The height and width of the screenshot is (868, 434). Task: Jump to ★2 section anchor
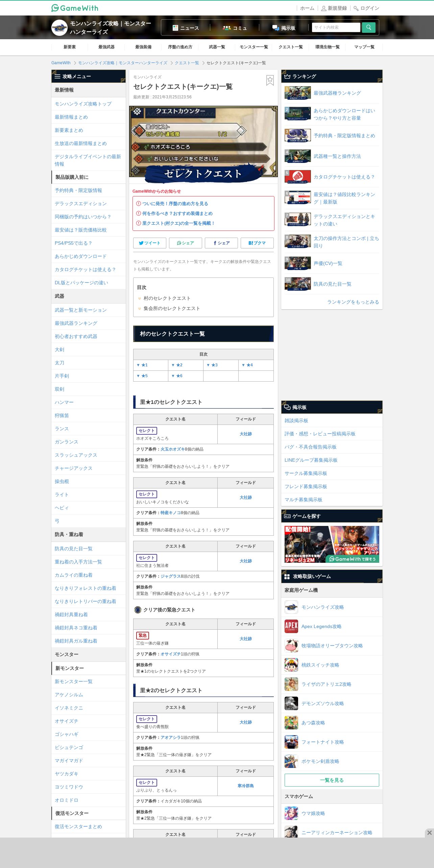(x=177, y=365)
